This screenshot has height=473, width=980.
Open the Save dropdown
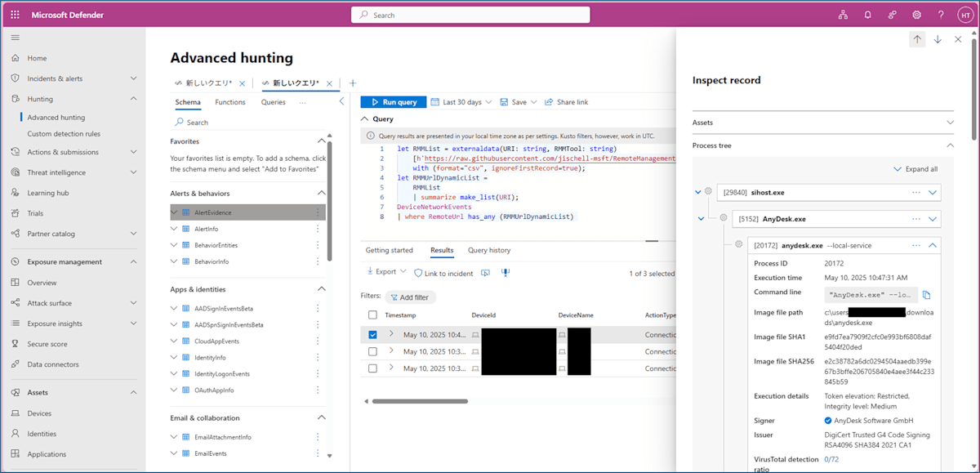pyautogui.click(x=518, y=102)
